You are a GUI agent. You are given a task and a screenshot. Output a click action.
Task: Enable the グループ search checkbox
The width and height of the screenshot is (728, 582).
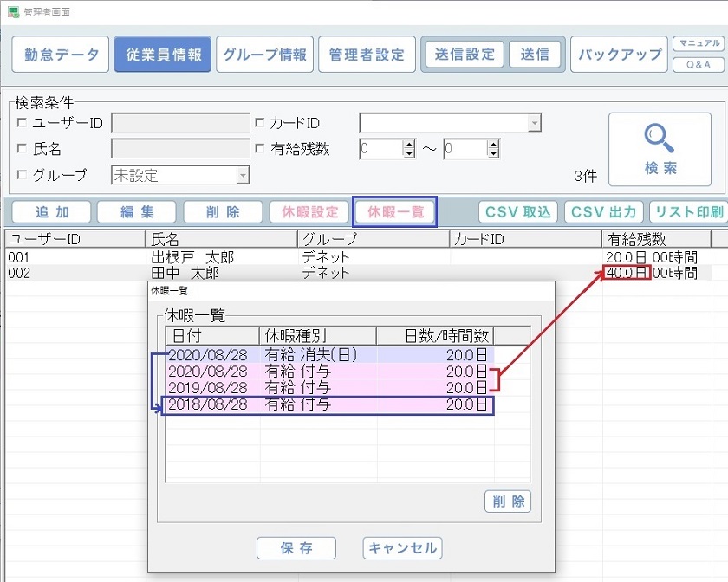click(x=22, y=174)
